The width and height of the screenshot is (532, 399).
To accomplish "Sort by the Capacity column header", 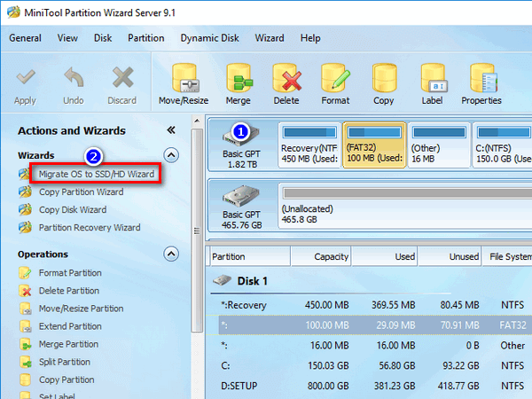I will (321, 257).
